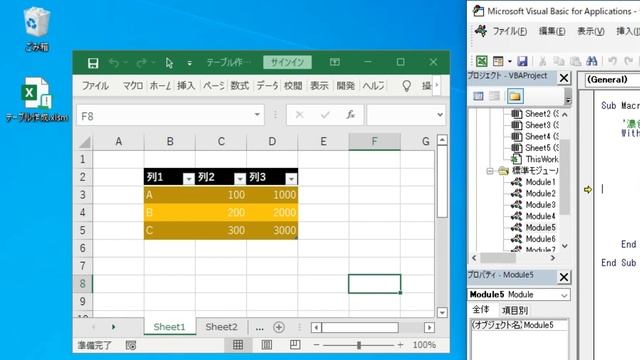This screenshot has height=360, width=640.
Task: Open the 数式 ribbon tab
Action: 240,86
